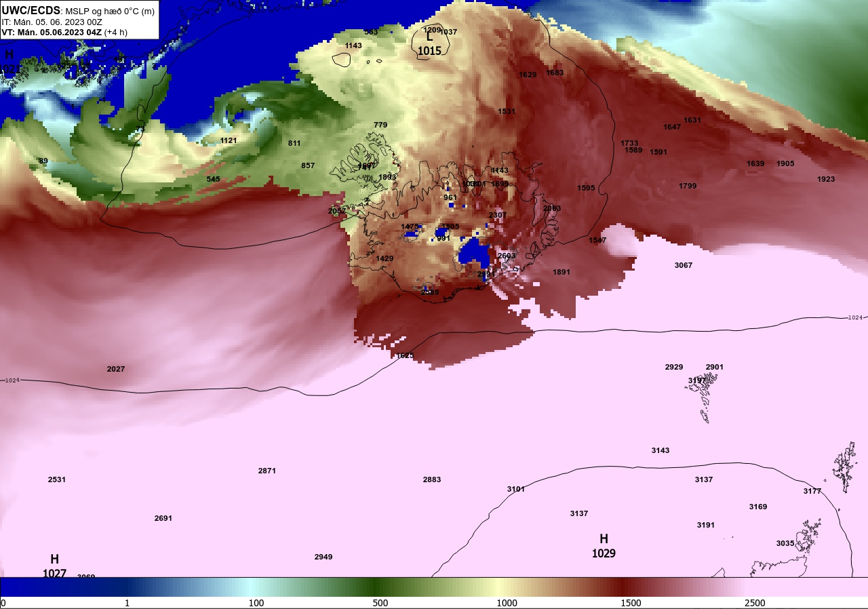Click the height value 3035

(785, 543)
